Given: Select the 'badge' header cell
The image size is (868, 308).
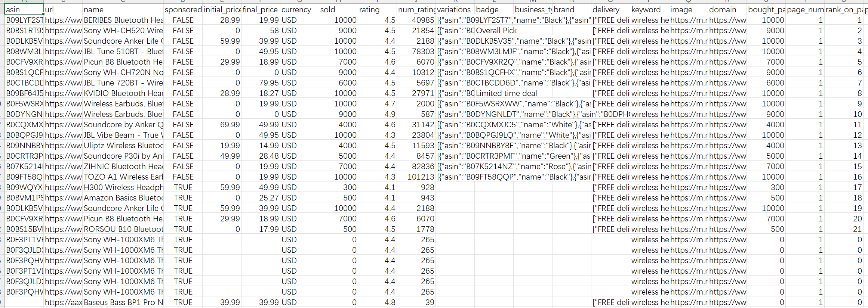Looking at the screenshot, I should [x=494, y=9].
